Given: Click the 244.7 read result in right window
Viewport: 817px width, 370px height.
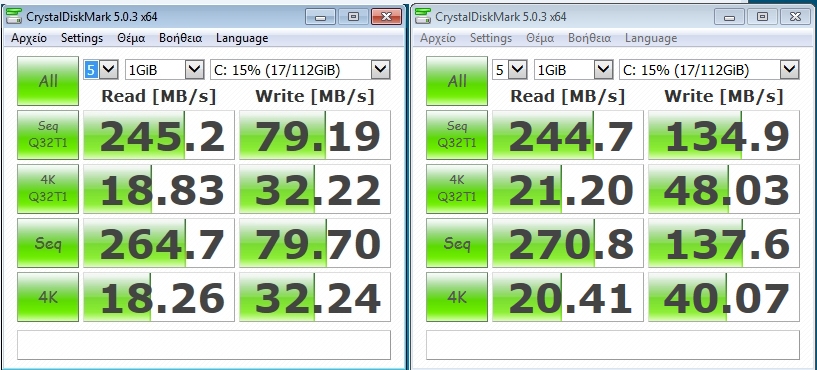Looking at the screenshot, I should click(x=568, y=135).
